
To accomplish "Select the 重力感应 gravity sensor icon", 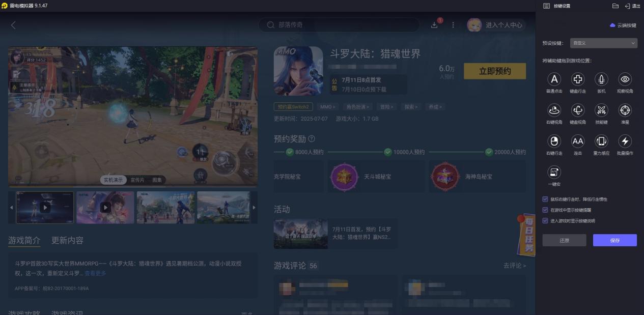I will 601,141.
